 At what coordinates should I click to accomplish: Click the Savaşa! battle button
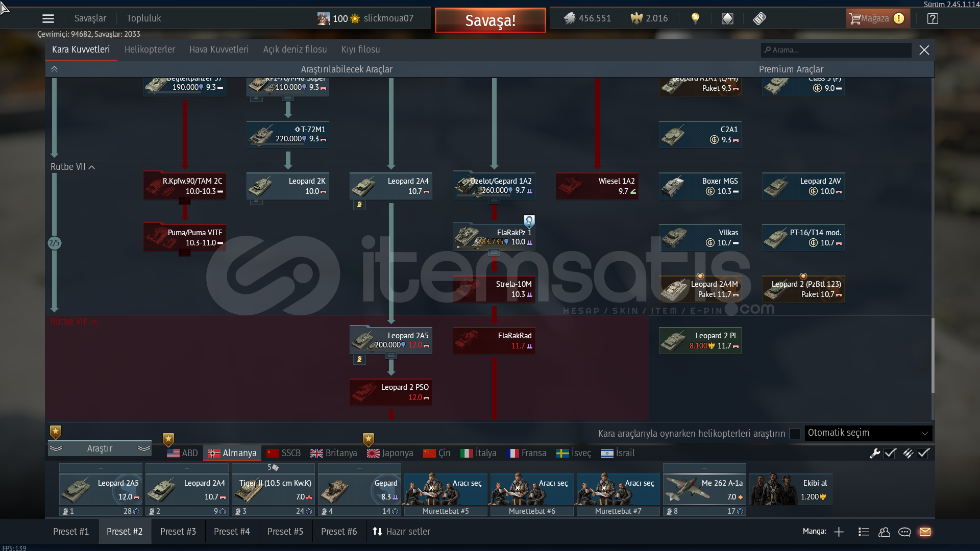pos(490,20)
